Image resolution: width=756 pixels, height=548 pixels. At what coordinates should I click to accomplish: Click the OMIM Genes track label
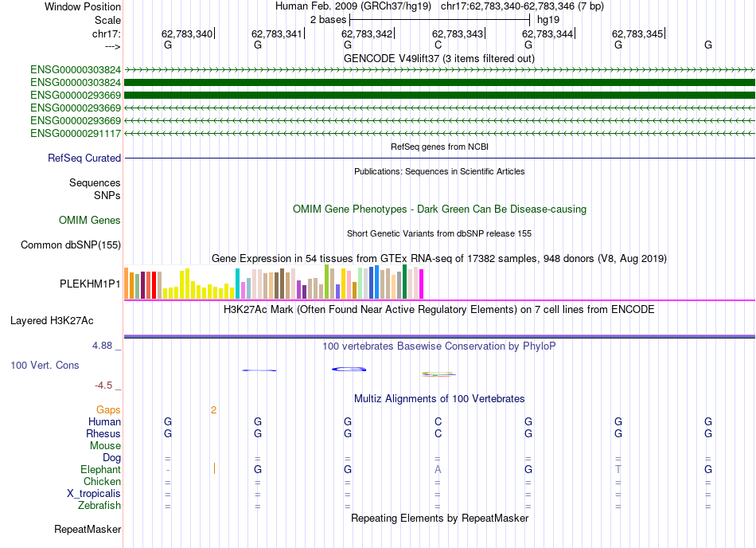[x=90, y=221]
